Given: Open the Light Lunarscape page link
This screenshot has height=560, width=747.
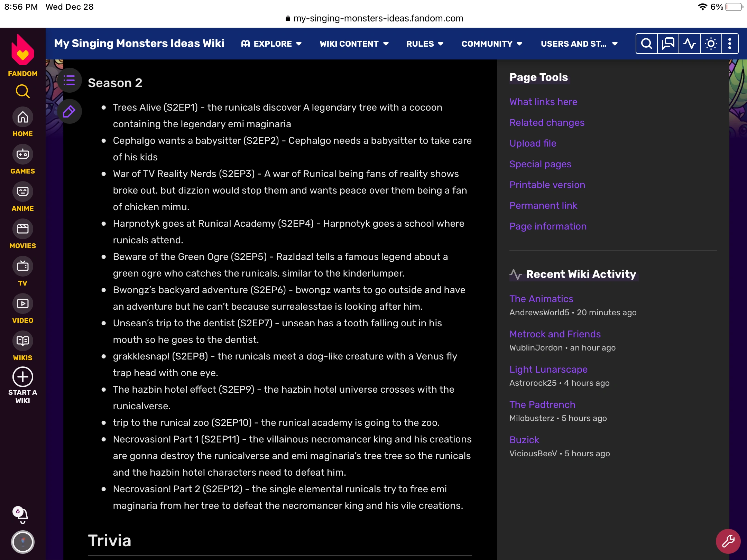Looking at the screenshot, I should click(548, 369).
